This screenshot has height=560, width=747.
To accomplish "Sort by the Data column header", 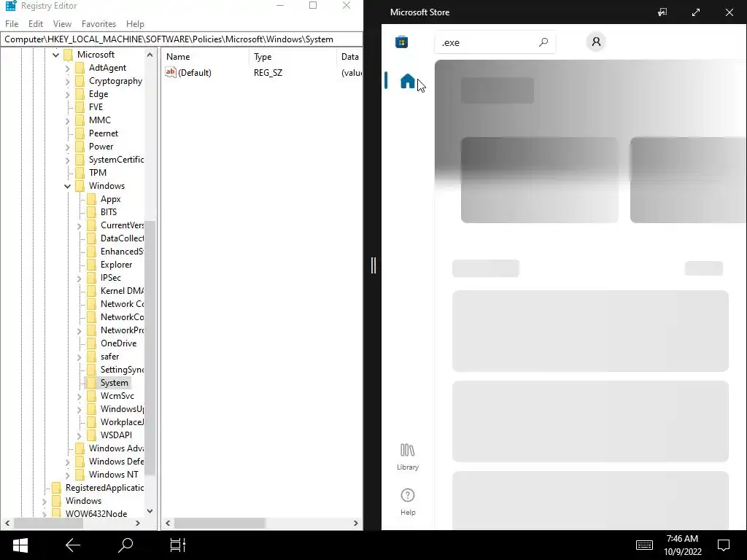I will (349, 57).
